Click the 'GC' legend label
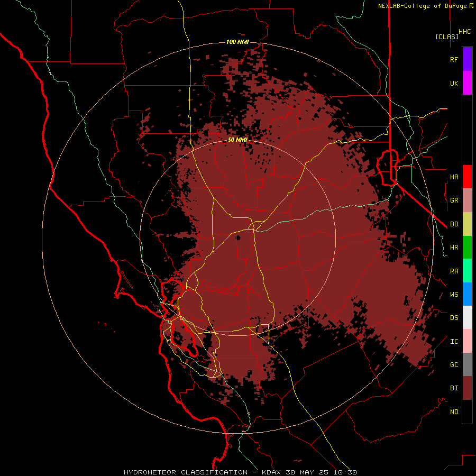 [x=454, y=365]
